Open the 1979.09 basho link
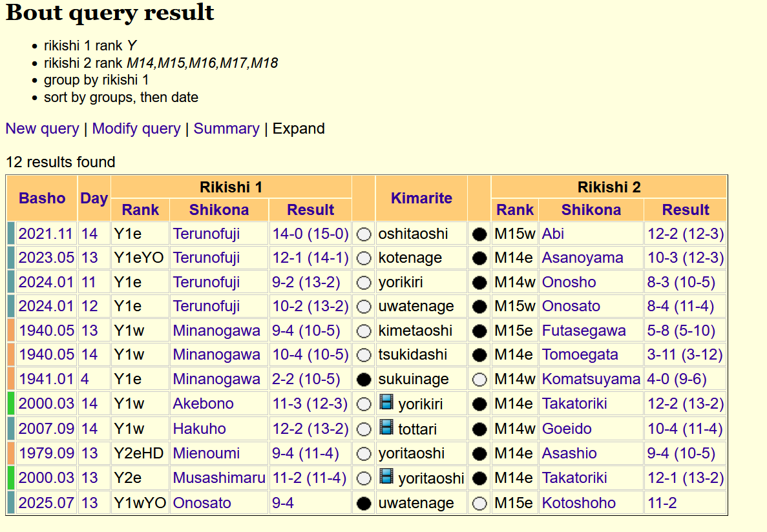Viewport: 767px width, 532px height. [x=46, y=453]
